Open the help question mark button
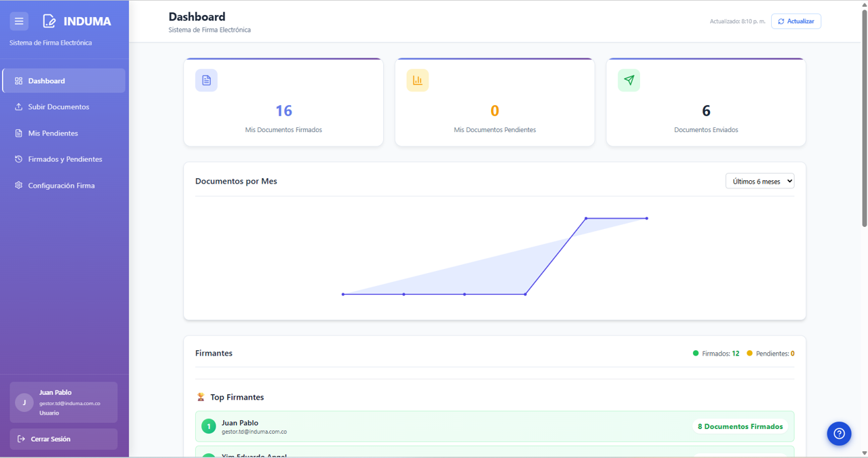Image resolution: width=868 pixels, height=458 pixels. (x=839, y=434)
